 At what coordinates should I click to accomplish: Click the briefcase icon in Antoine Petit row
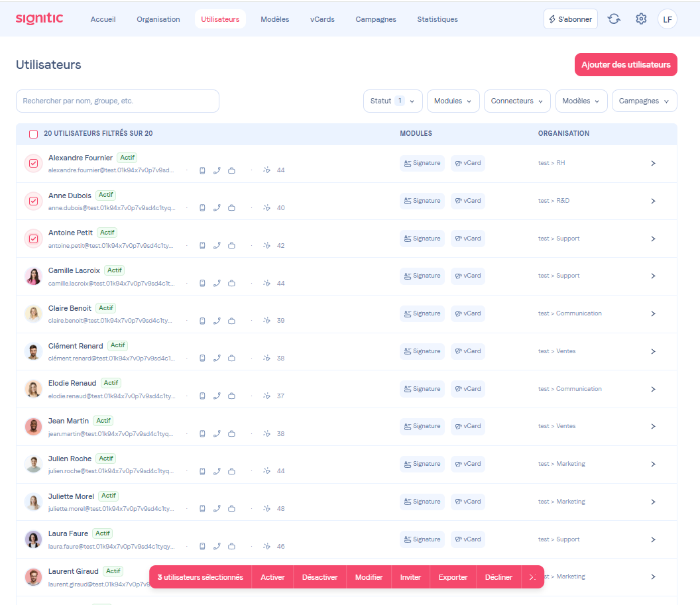(232, 246)
